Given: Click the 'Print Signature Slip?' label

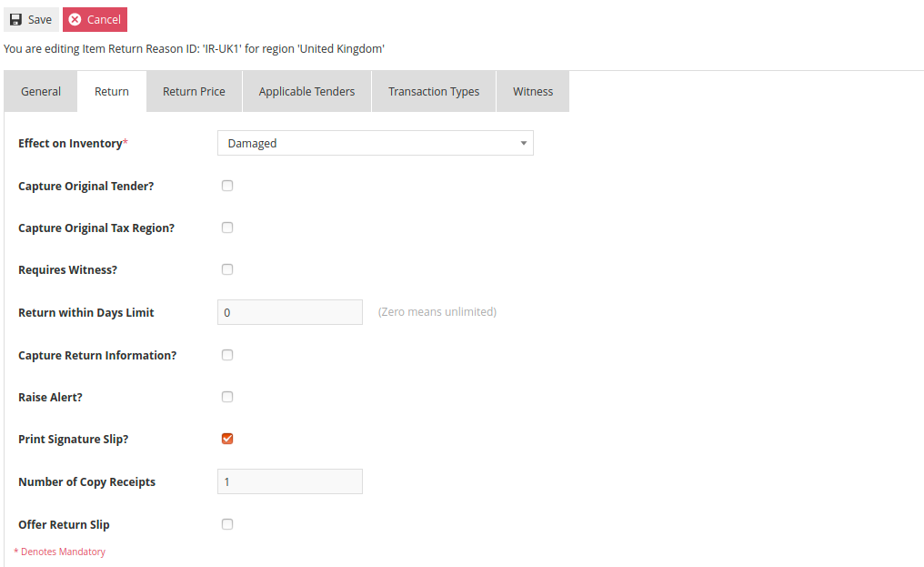Looking at the screenshot, I should [73, 439].
